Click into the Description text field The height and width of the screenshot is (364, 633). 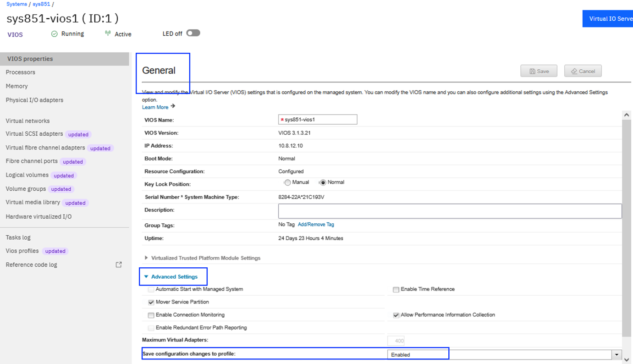point(450,211)
